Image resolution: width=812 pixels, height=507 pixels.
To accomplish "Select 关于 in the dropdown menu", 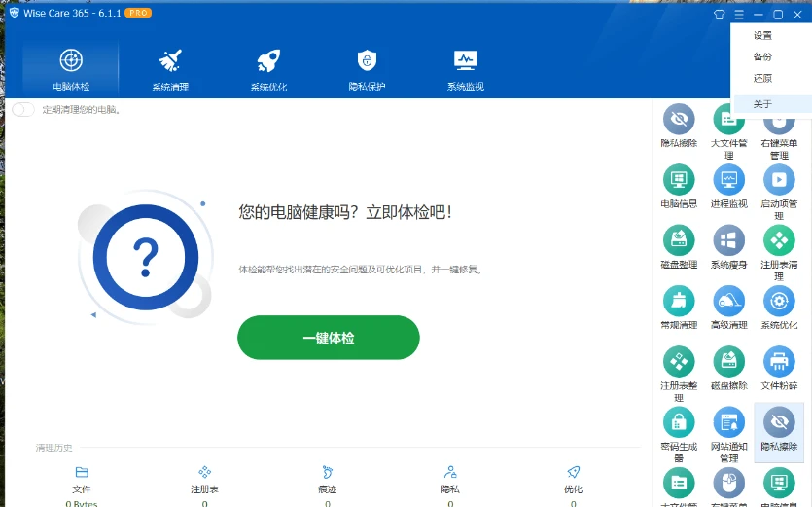I will point(762,104).
